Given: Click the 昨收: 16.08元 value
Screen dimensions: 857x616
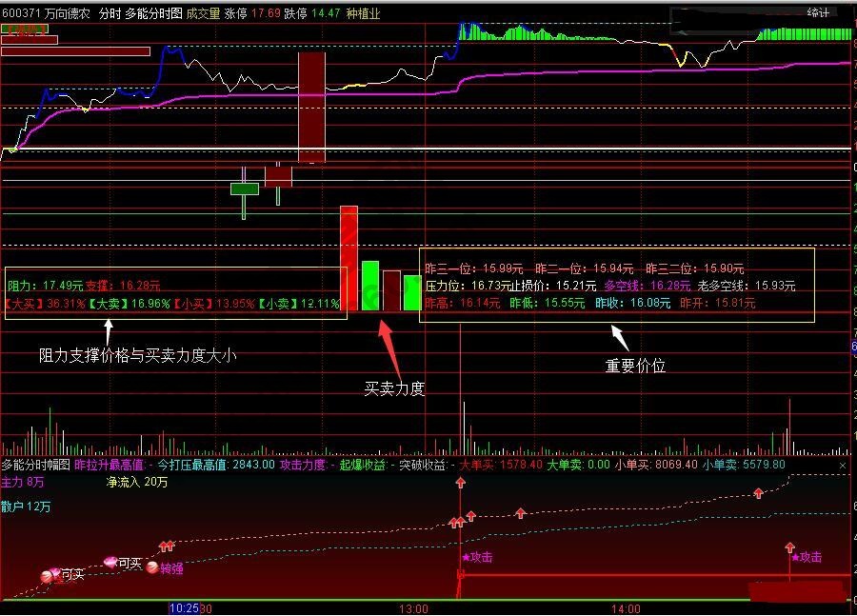Looking at the screenshot, I should 633,303.
